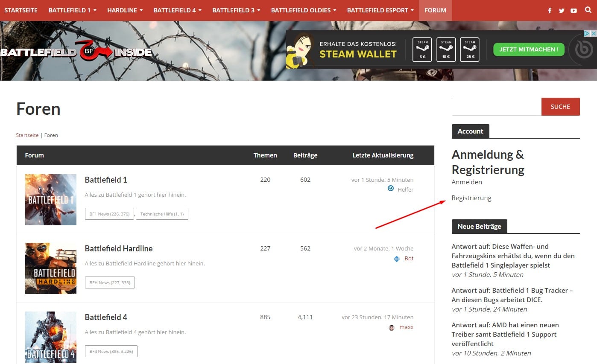597x364 pixels.
Task: Click the maxx user avatar
Action: (x=392, y=327)
